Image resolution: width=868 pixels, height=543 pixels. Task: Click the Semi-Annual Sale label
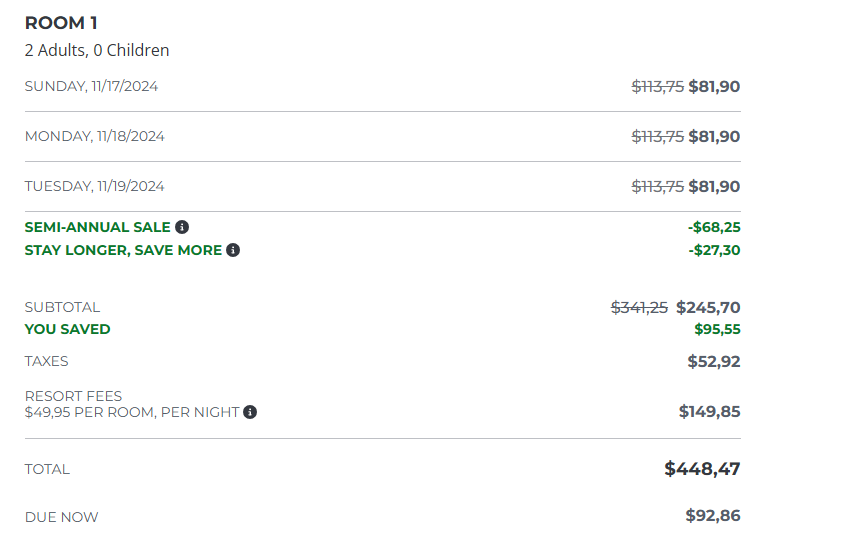(97, 227)
